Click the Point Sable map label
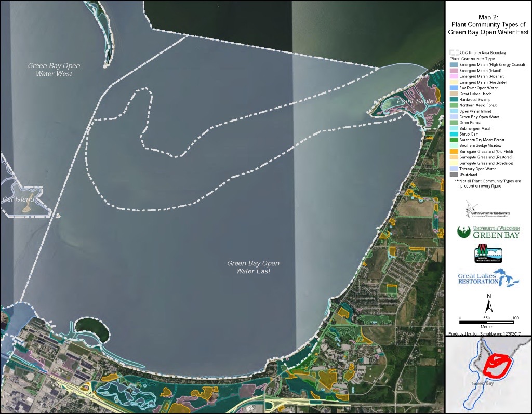Image resolution: width=532 pixels, height=414 pixels. coord(415,101)
